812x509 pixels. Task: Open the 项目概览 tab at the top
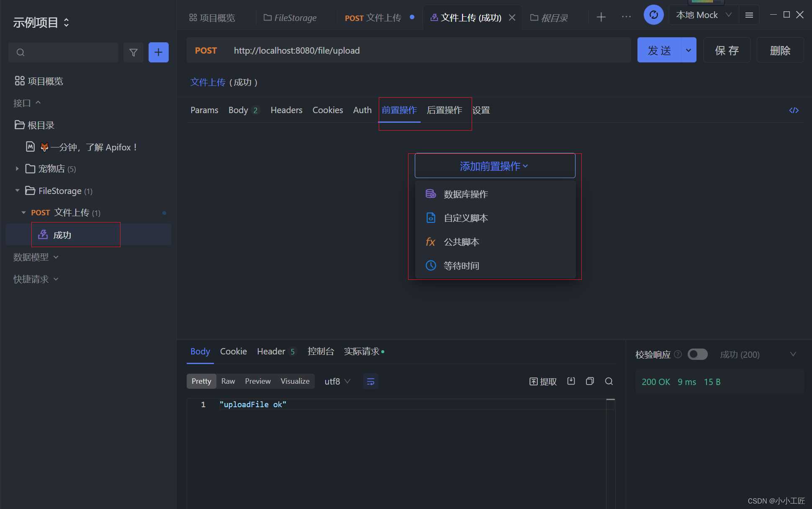(x=212, y=18)
